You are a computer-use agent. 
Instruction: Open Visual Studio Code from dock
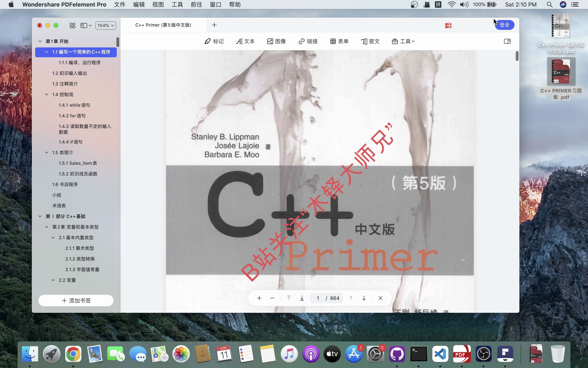(440, 354)
